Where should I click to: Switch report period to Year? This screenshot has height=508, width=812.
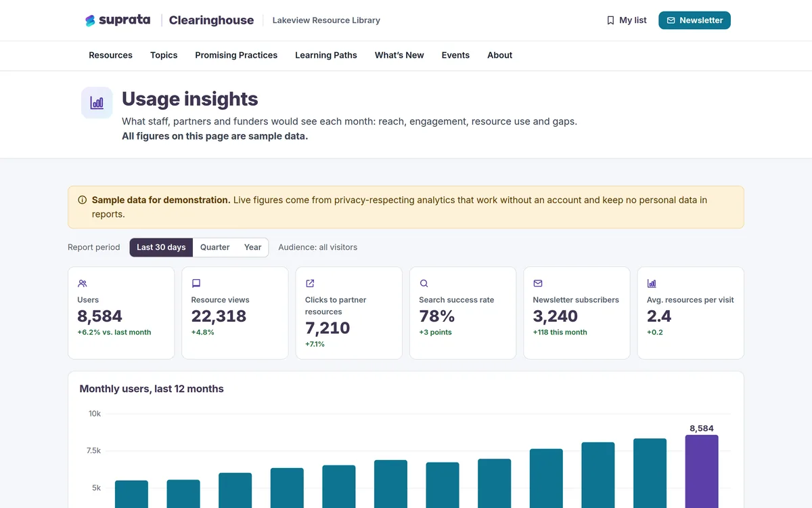coord(253,247)
